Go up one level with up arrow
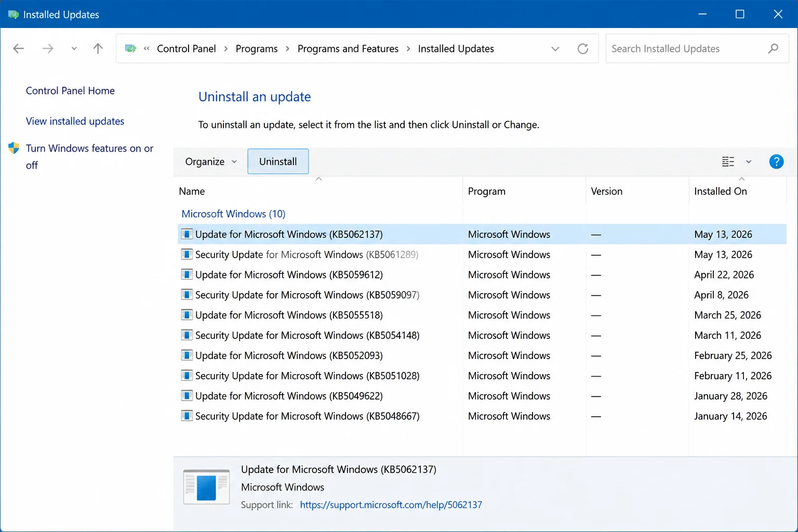 point(98,48)
